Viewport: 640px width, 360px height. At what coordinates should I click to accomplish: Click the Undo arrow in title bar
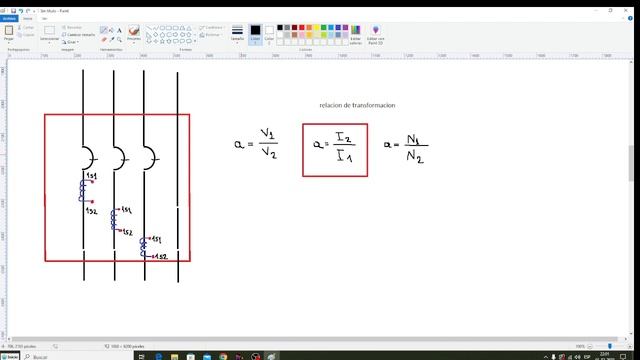(x=21, y=11)
